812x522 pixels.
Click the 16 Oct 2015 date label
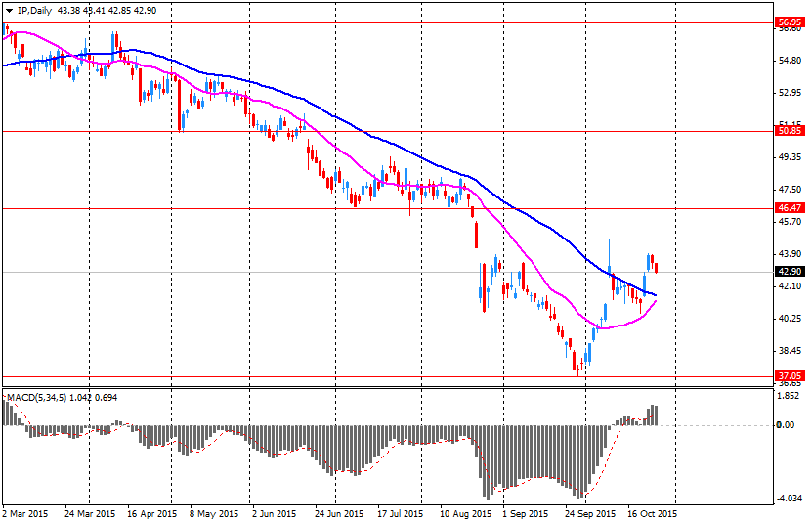click(652, 514)
